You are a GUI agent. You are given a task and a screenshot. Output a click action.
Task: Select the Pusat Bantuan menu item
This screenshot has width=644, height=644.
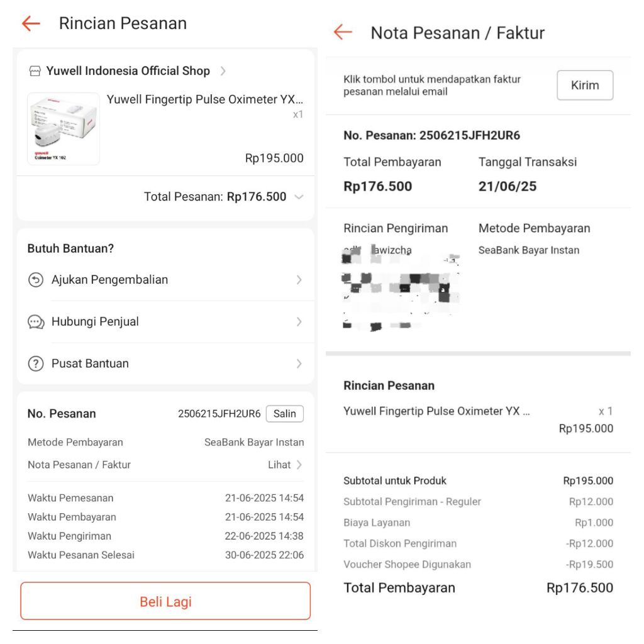point(91,364)
